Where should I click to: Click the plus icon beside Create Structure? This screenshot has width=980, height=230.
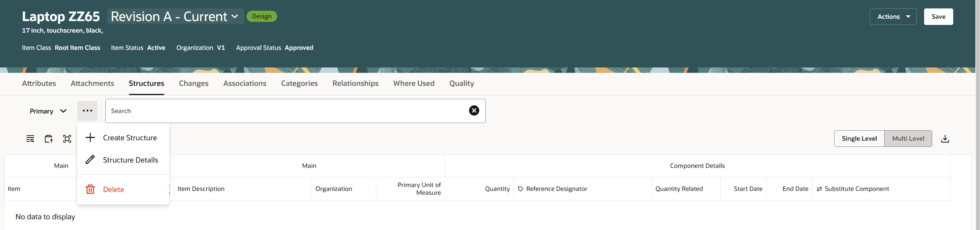pos(90,138)
